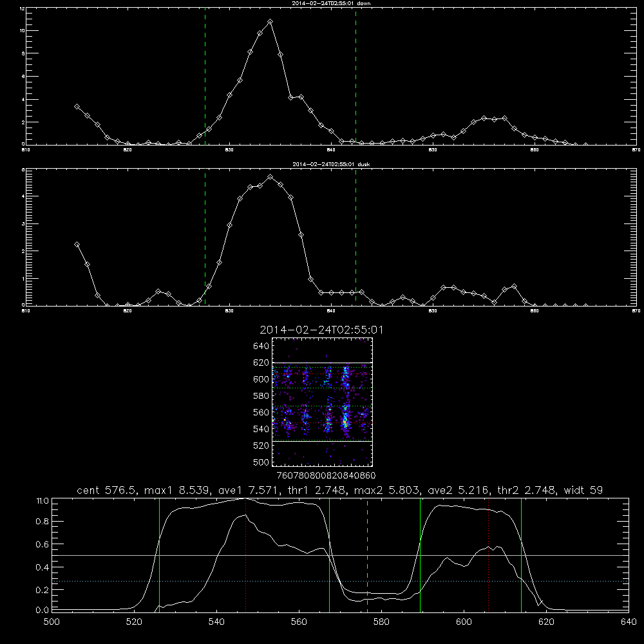This screenshot has height=644, width=644.
Task: Click the blue dotted threshold line in bottom plot
Action: 341,581
